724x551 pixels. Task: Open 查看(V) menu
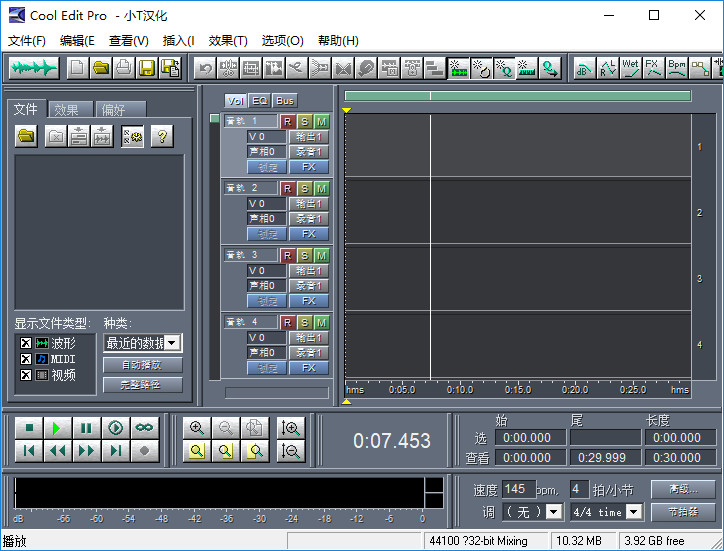tap(128, 41)
